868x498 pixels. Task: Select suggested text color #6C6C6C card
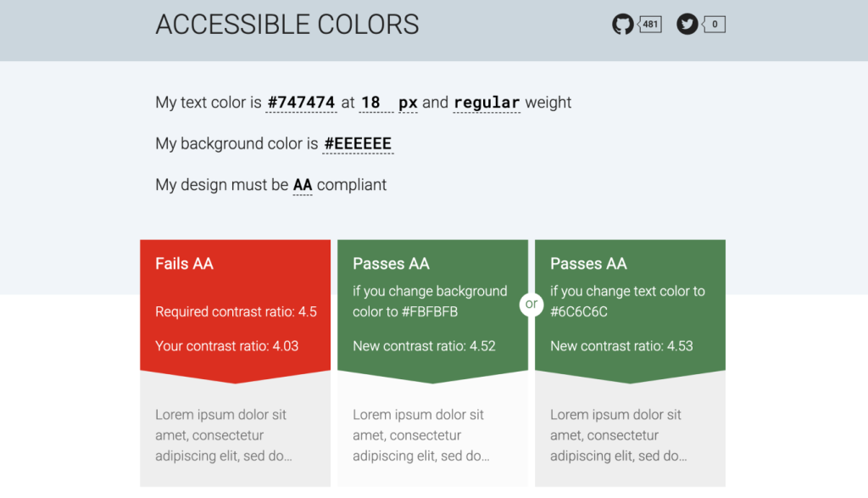pos(630,311)
